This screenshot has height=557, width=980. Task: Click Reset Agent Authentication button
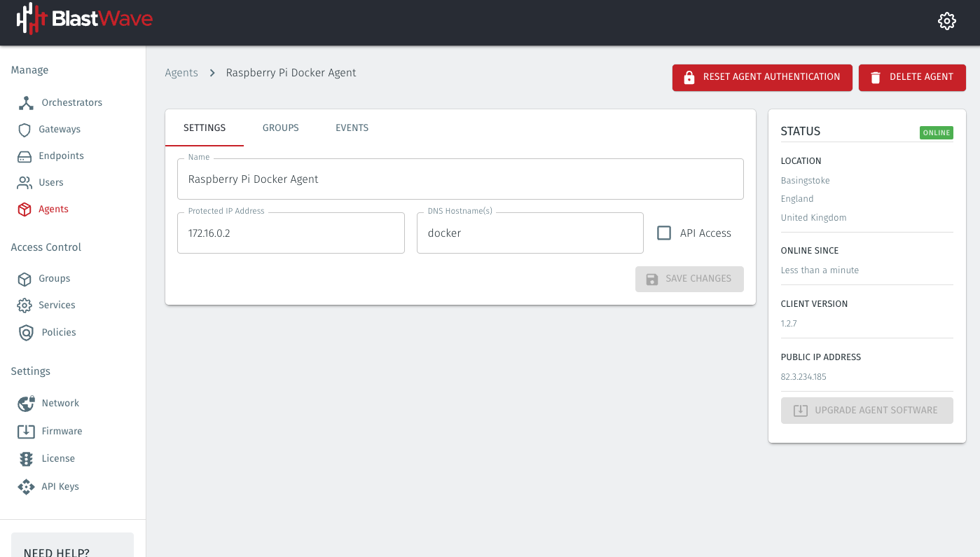tap(762, 77)
